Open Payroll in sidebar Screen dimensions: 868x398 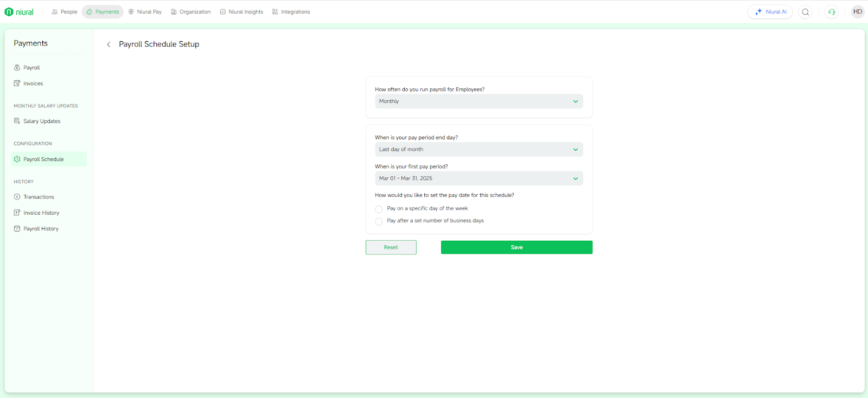coord(49,68)
